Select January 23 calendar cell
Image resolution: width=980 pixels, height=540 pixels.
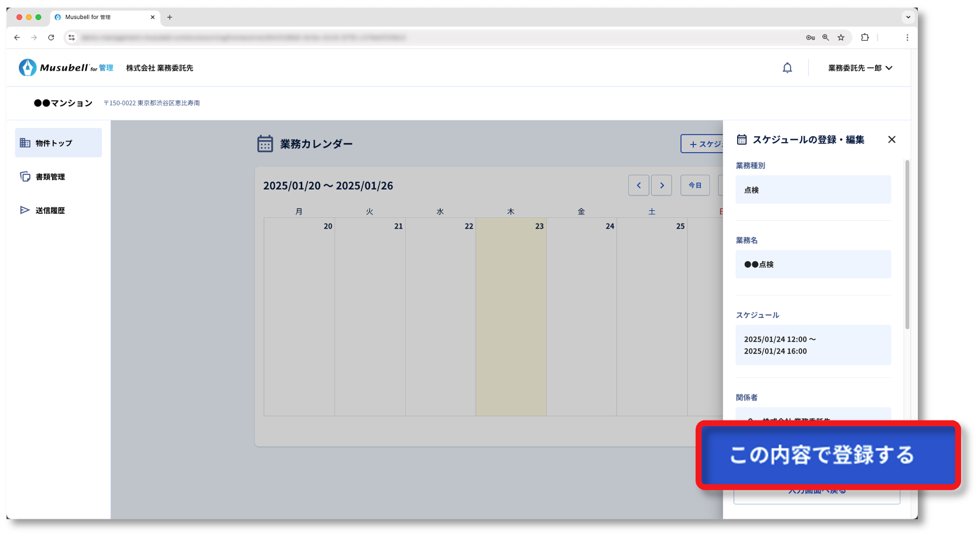coord(511,317)
